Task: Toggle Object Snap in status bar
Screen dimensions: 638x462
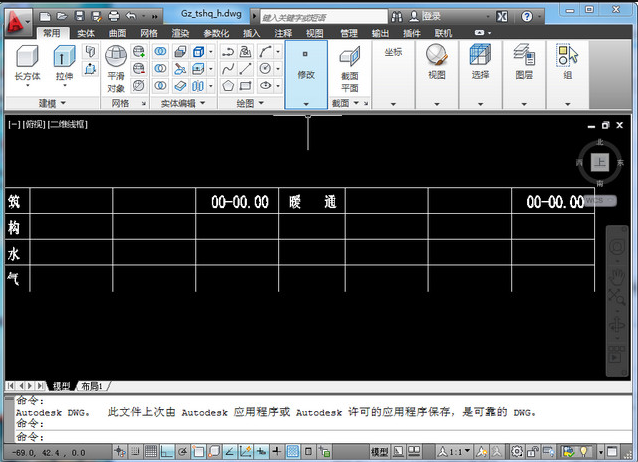Action: [x=199, y=451]
